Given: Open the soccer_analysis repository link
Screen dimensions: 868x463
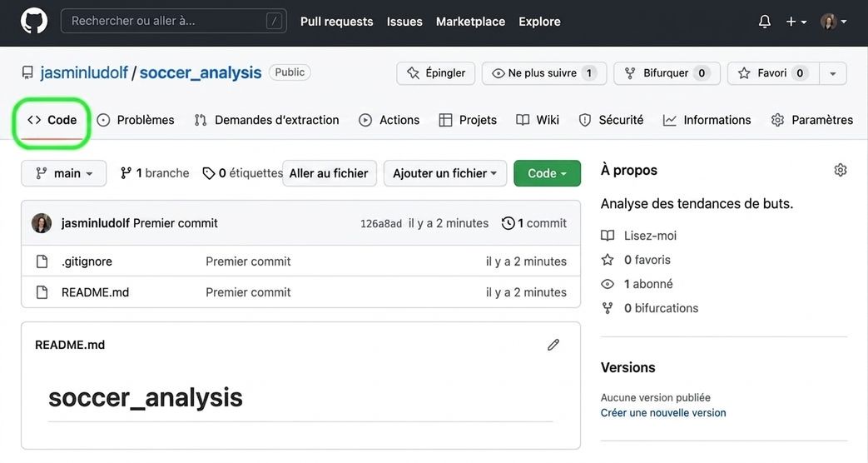Looking at the screenshot, I should click(x=201, y=72).
